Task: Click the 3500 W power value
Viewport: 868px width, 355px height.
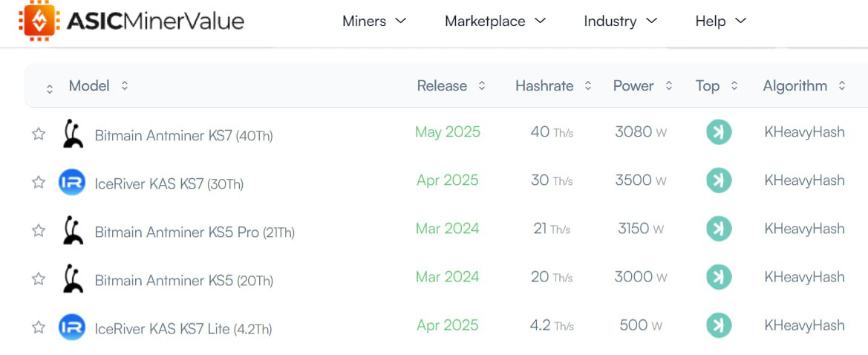Action: [x=641, y=180]
